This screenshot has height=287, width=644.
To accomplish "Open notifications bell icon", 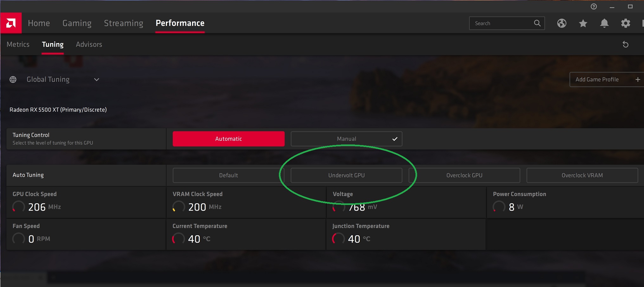I will [604, 23].
